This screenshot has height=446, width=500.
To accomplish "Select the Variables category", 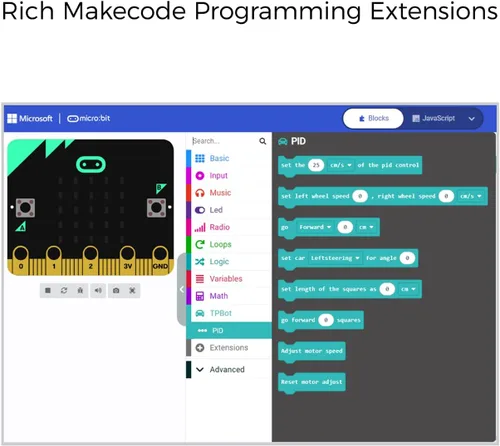I will [228, 279].
